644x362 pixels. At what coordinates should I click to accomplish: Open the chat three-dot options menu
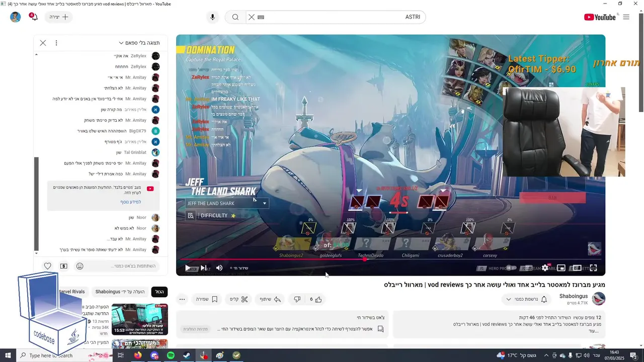(56, 43)
